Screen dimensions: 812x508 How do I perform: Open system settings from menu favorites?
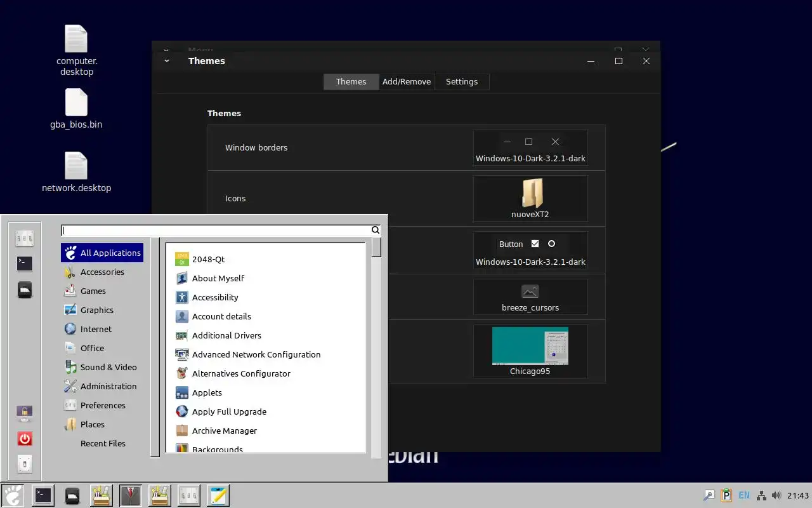click(x=25, y=238)
